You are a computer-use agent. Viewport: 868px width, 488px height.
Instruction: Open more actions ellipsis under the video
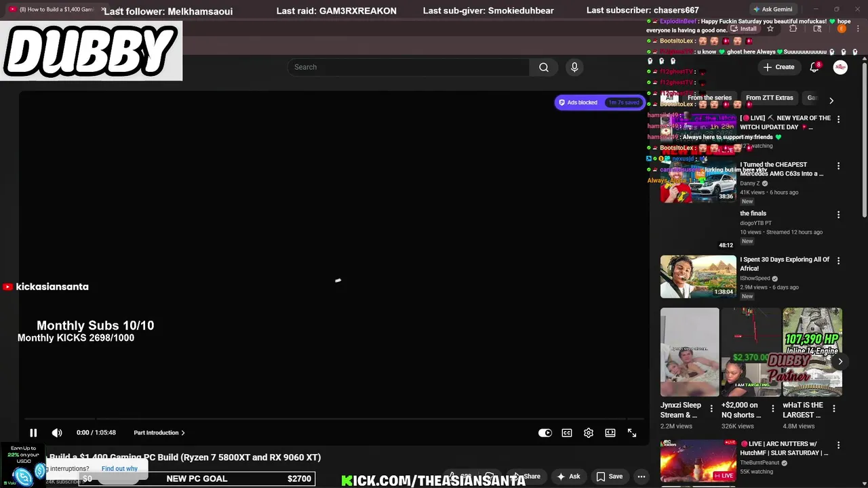point(641,476)
